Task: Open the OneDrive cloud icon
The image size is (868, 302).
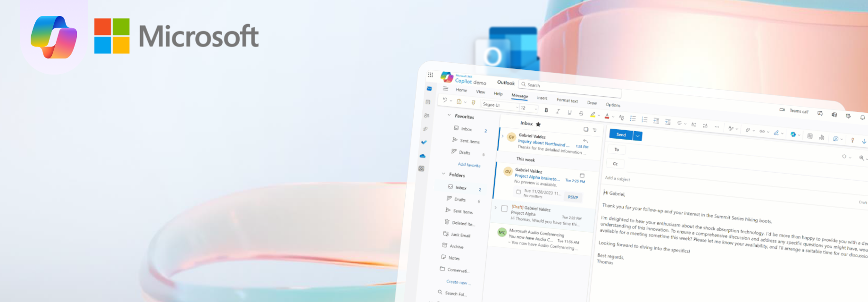Action: (x=422, y=156)
